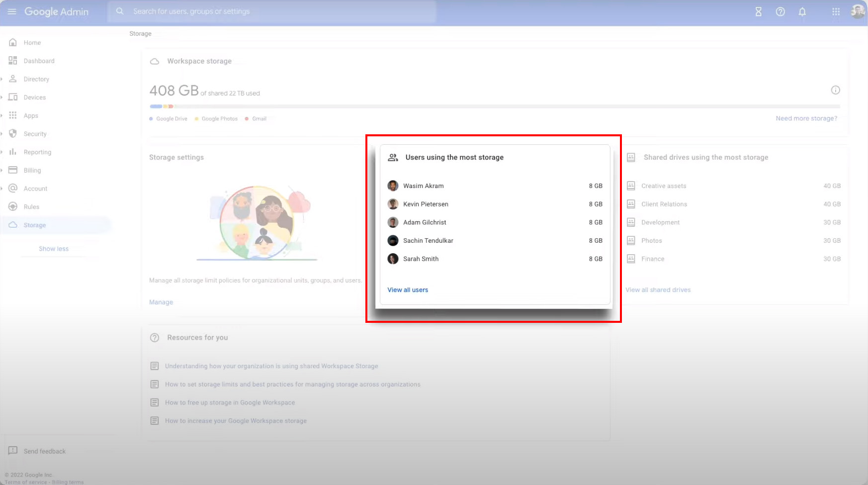The height and width of the screenshot is (485, 868).
Task: Select the Reporting chart icon
Action: 13,152
